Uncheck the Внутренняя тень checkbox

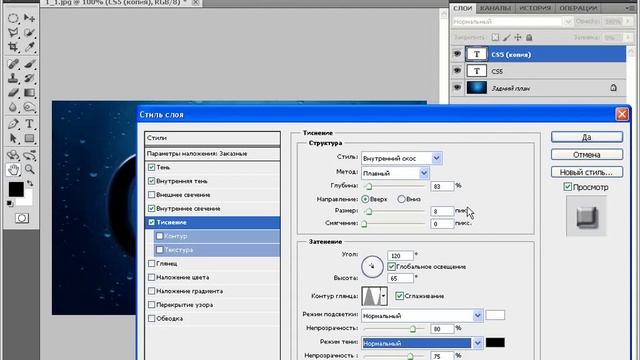[x=151, y=181]
